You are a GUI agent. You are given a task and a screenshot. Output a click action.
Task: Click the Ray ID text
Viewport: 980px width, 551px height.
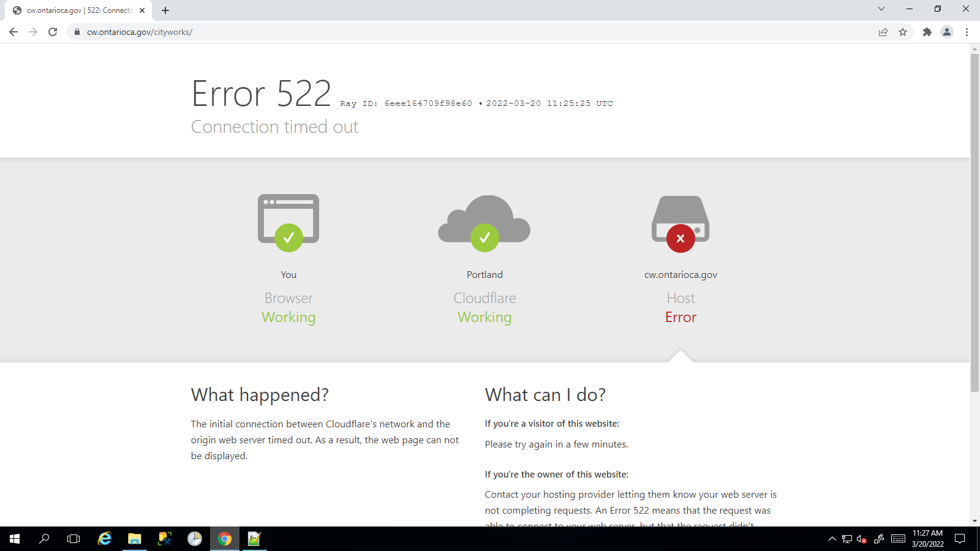pyautogui.click(x=406, y=103)
